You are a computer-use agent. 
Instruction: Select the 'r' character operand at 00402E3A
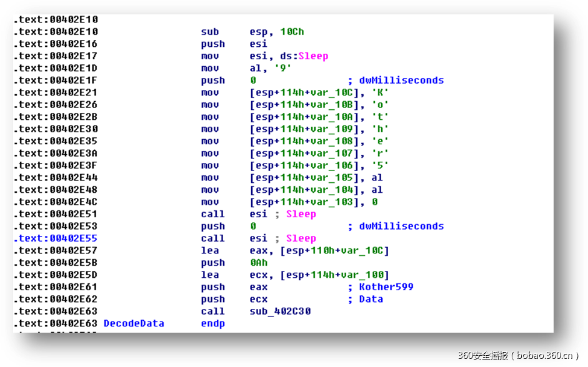point(380,153)
